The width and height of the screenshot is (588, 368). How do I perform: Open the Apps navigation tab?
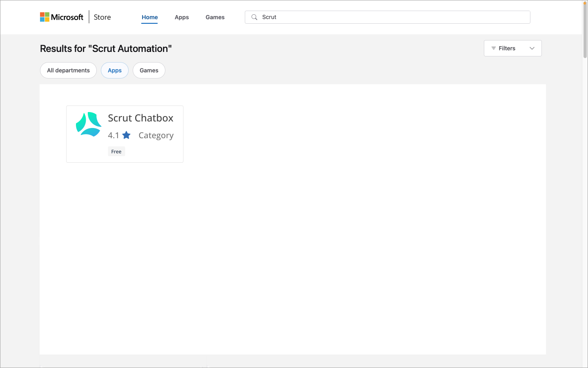coord(182,17)
